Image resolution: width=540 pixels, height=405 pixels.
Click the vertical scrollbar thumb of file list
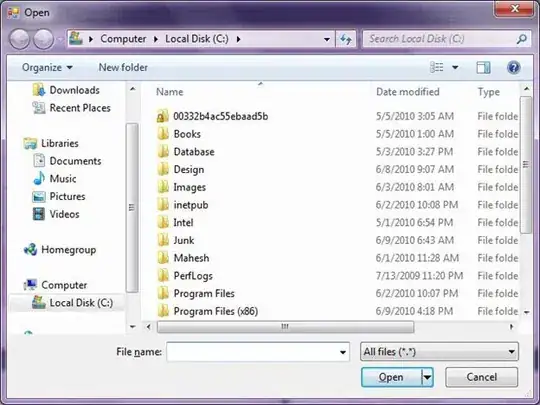526,165
